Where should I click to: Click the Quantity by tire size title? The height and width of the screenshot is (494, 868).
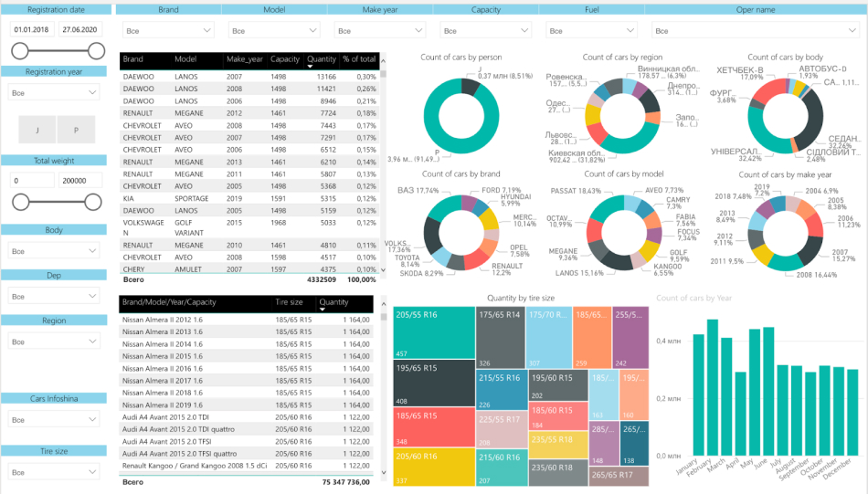[x=521, y=298]
